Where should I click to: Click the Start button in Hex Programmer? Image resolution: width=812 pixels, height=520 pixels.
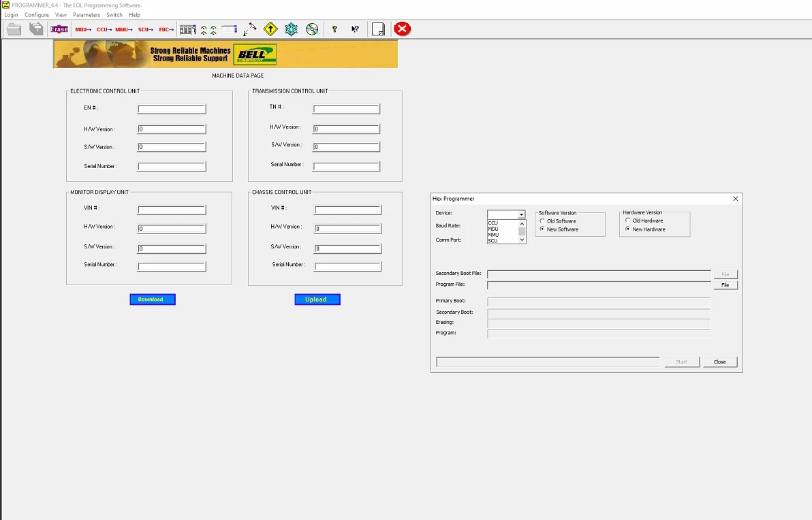(681, 361)
